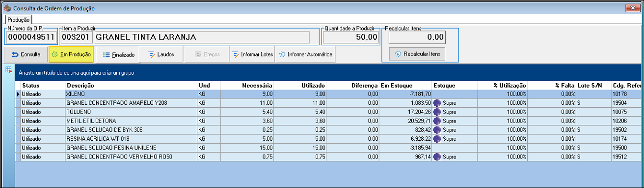Click stock value 17.204,26
This screenshot has height=188, width=644.
click(x=420, y=112)
